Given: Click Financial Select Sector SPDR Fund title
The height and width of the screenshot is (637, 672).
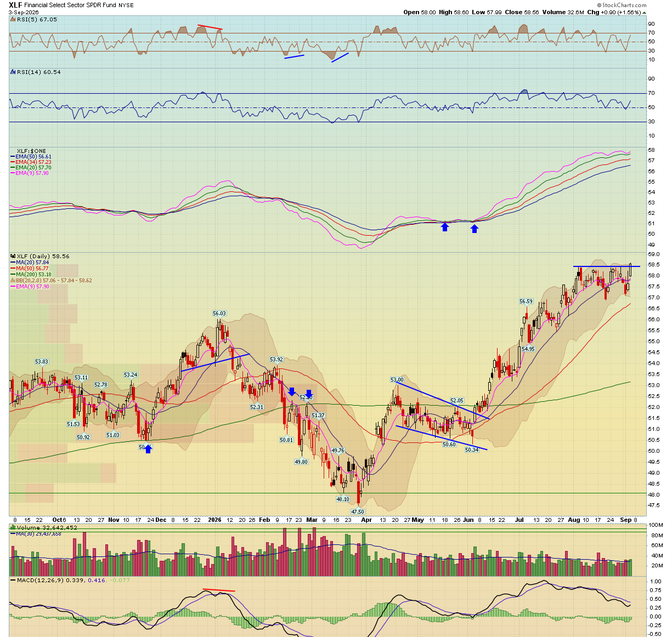Looking at the screenshot, I should [x=70, y=5].
